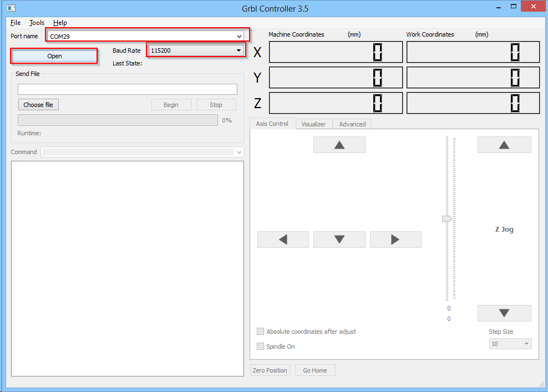Switch to the Advanced tab
Viewport: 548px width, 392px height.
point(352,124)
